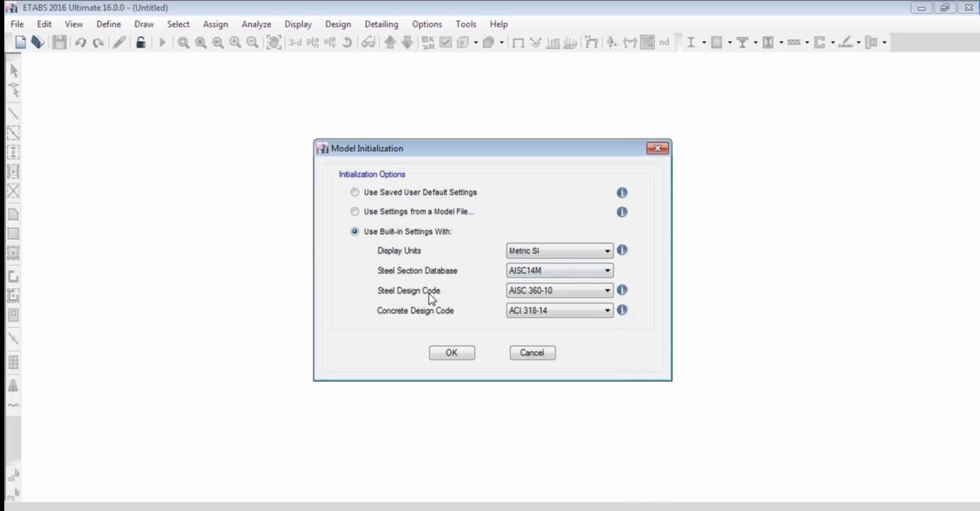
Task: Select Use Saved User Default Settings
Action: pos(355,193)
